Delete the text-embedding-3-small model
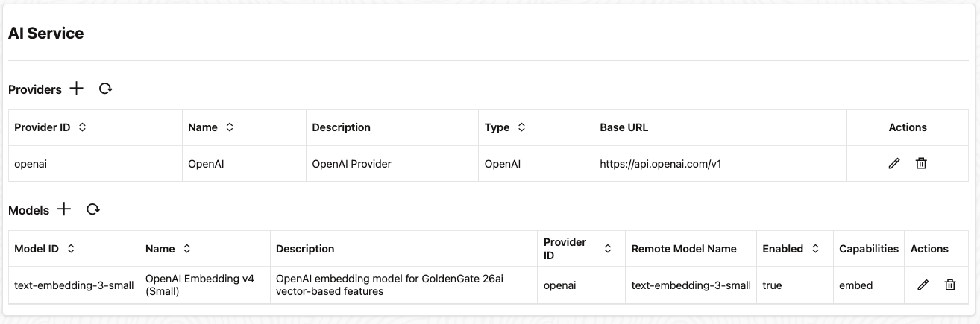 coord(950,285)
